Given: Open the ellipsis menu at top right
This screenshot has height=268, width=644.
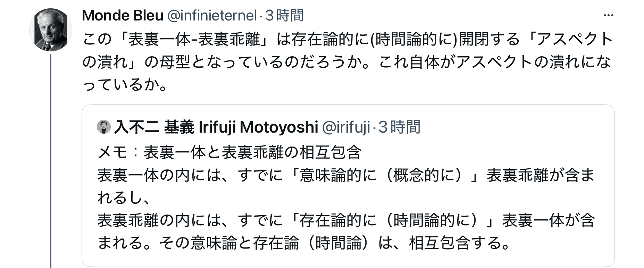Looking at the screenshot, I should tap(609, 16).
